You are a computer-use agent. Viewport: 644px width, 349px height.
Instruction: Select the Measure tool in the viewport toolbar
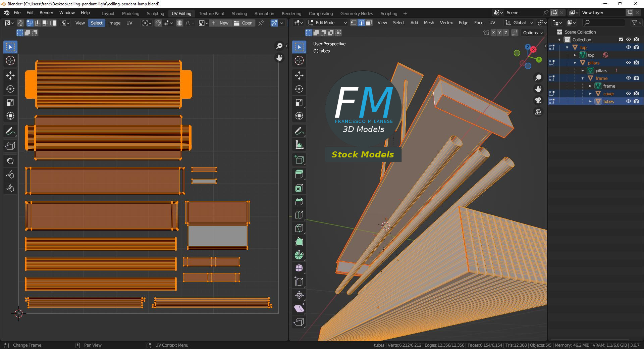(x=299, y=144)
